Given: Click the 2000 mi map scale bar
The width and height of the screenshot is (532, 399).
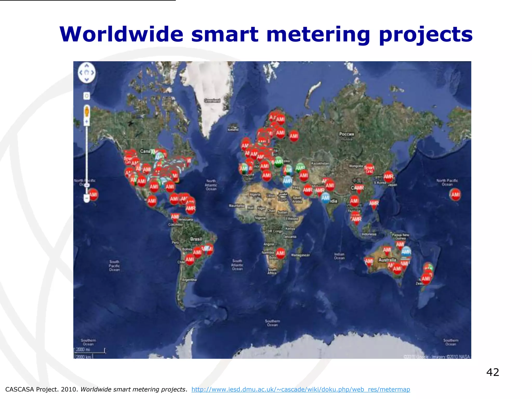Looking at the screenshot, I should 90,350.
